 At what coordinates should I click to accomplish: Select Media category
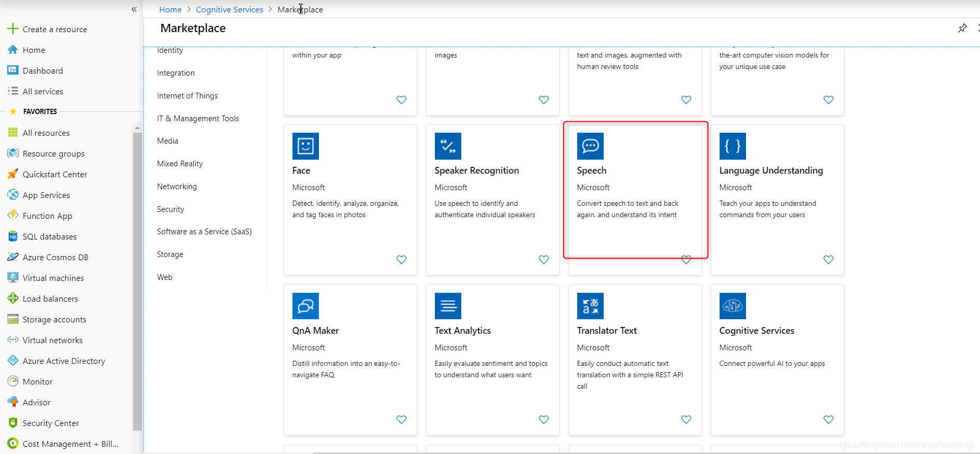[x=168, y=141]
